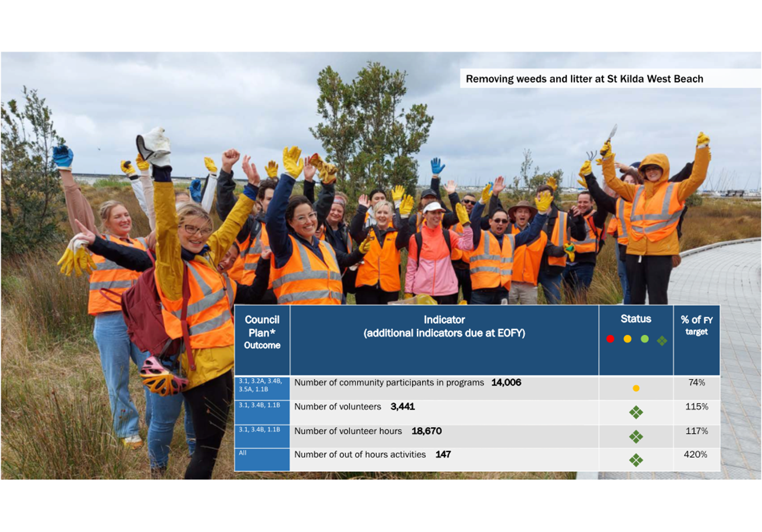The image size is (762, 532).
Task: Select the orange status dot for community participants
Action: tap(636, 388)
